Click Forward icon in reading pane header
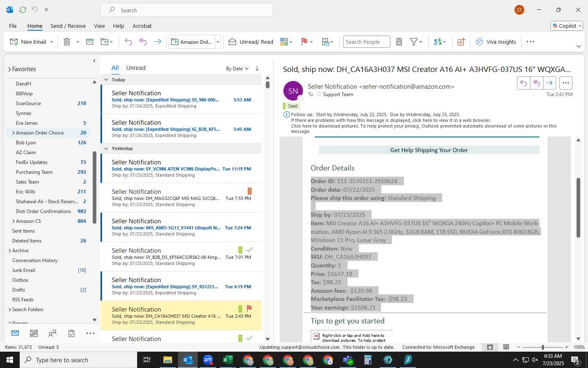Screen dimensions: 588x368 coord(550,83)
